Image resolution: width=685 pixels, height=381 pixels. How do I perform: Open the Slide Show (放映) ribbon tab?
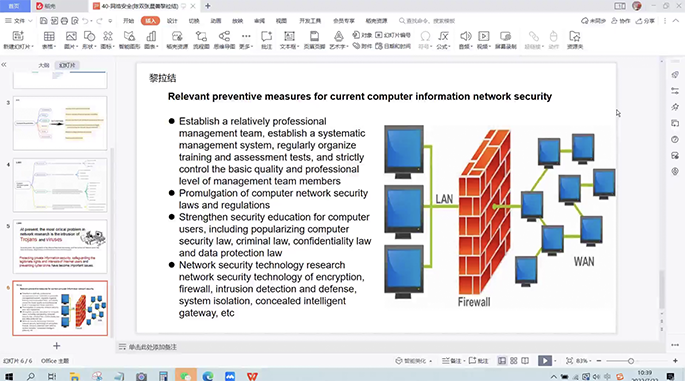pos(237,21)
